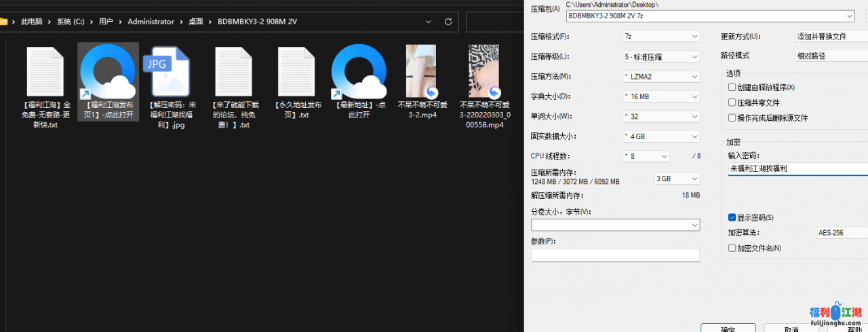The height and width of the screenshot is (332, 868).
Task: Click the 最新地址 shortcut icon
Action: pyautogui.click(x=359, y=72)
